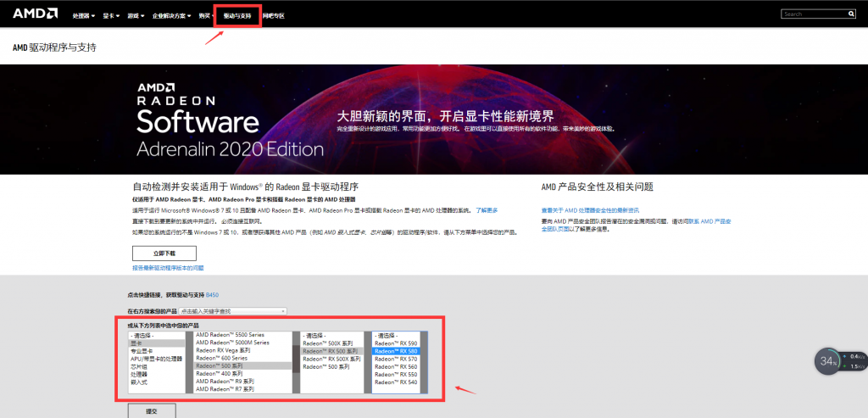Open the 企业解决方案 navigation dropdown
Viewport: 868px width, 418px height.
pyautogui.click(x=171, y=16)
